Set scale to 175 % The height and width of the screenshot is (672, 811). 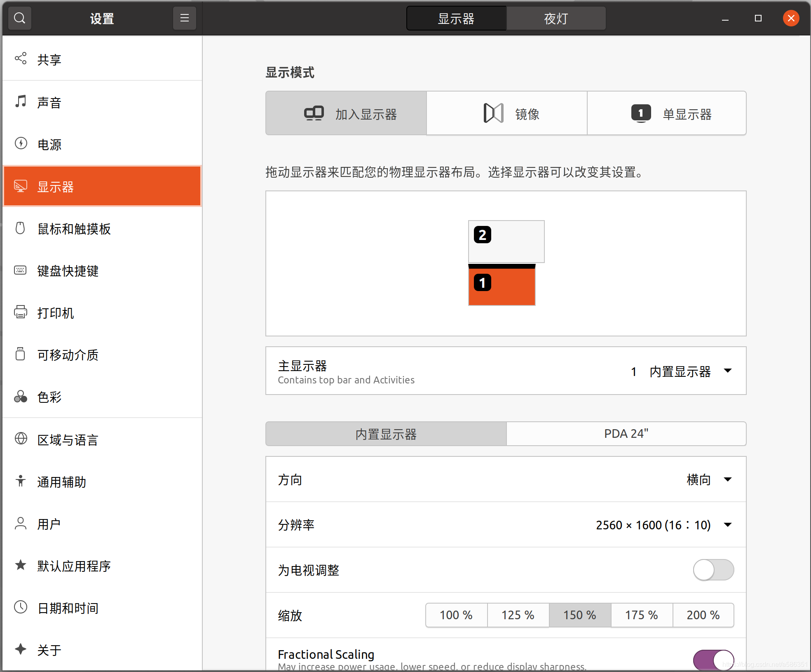tap(642, 615)
